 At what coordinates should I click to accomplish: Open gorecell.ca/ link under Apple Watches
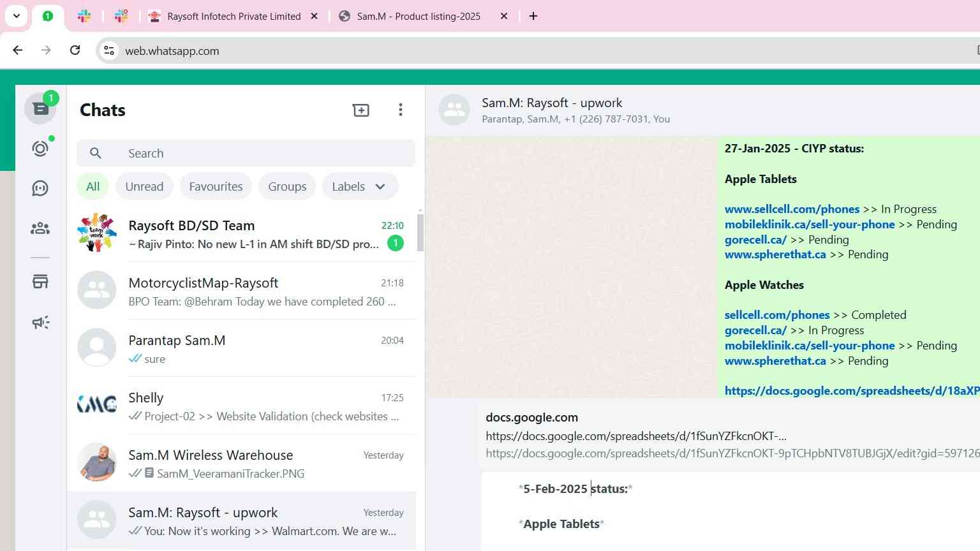pos(755,330)
